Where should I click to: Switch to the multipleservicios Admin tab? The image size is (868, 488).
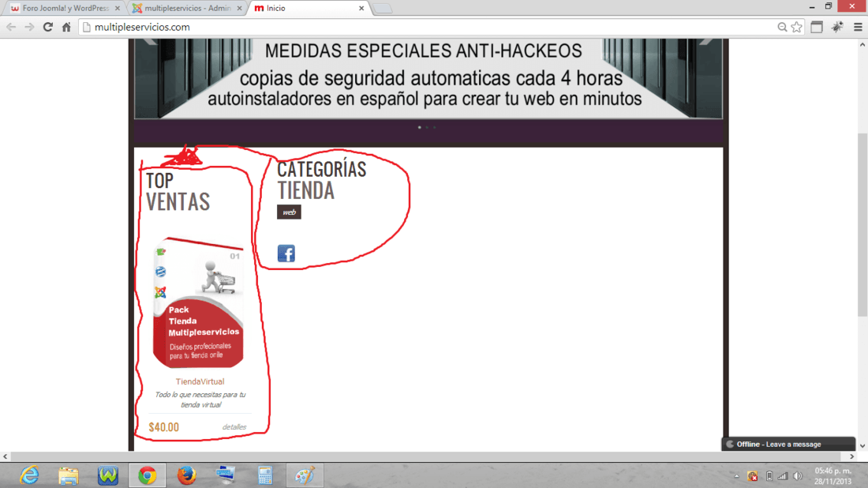(188, 9)
